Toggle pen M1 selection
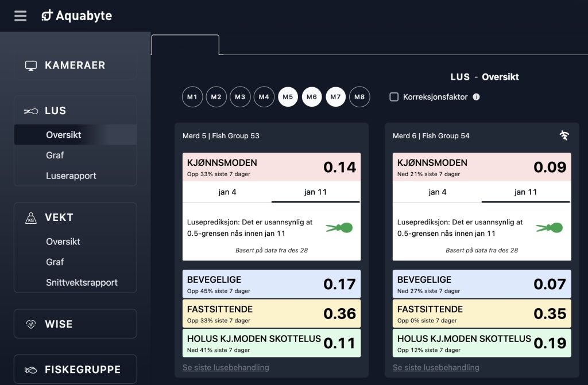This screenshot has height=385, width=588. (192, 97)
